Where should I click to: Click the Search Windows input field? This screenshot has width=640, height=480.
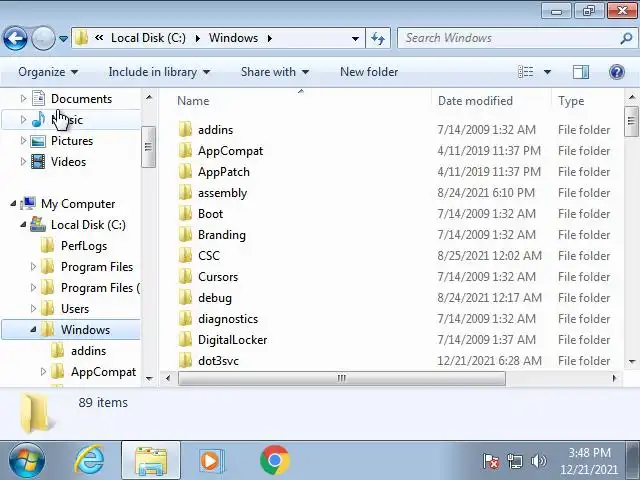pos(507,38)
